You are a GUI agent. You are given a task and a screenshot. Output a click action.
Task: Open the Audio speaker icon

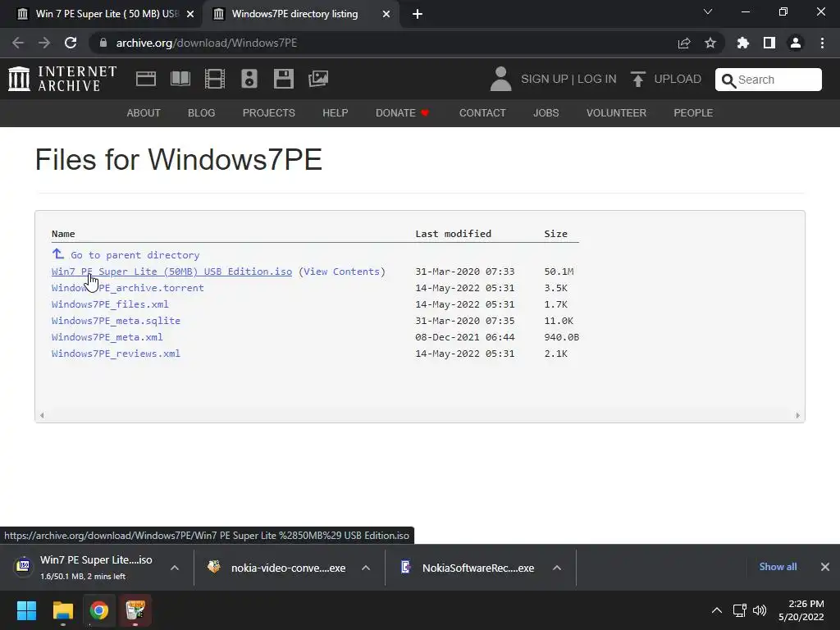pos(249,79)
